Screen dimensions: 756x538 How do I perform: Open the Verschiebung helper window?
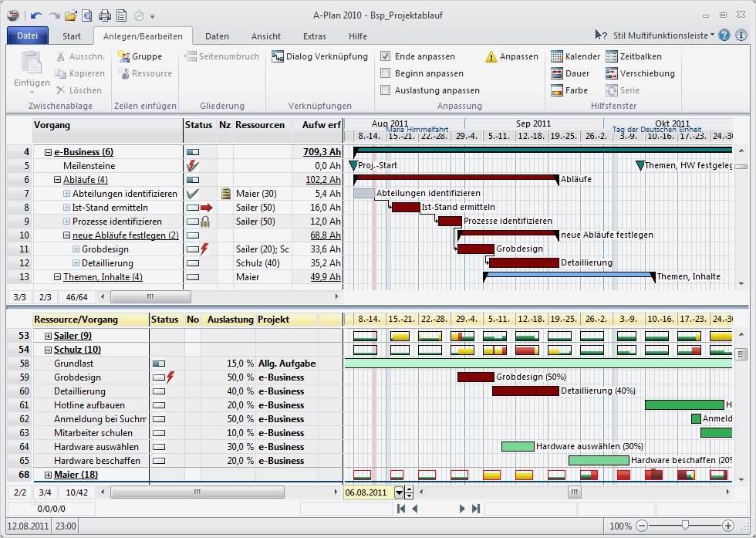(x=612, y=73)
